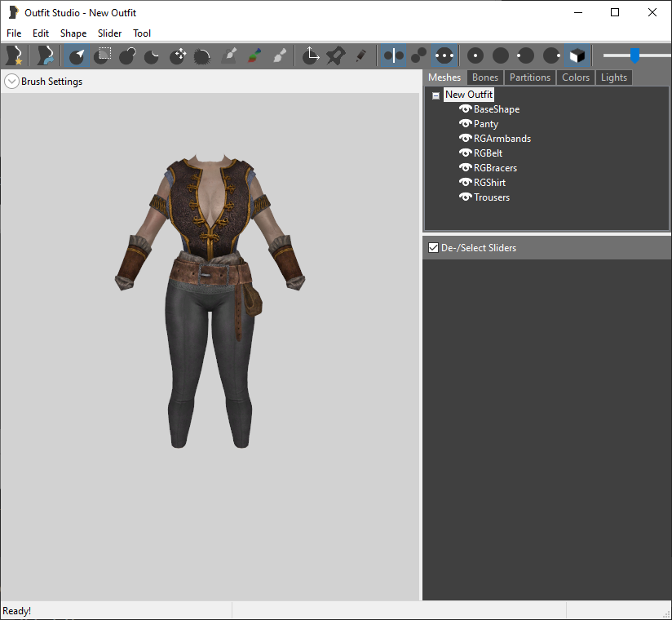Hide the RGArmbands mesh via eye icon
The width and height of the screenshot is (672, 620).
466,138
